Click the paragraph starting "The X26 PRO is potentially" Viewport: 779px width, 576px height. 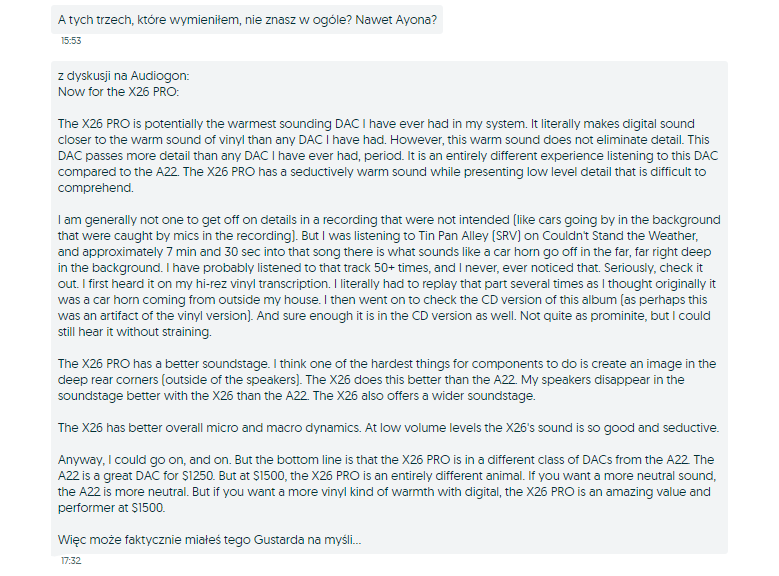[388, 156]
